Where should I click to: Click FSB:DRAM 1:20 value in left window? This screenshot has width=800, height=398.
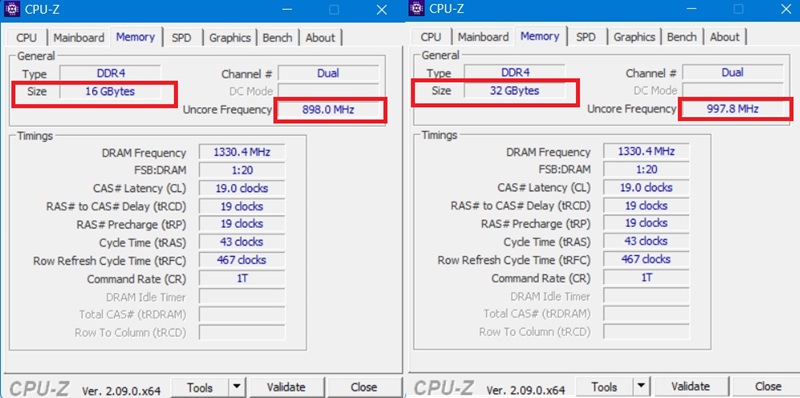242,170
